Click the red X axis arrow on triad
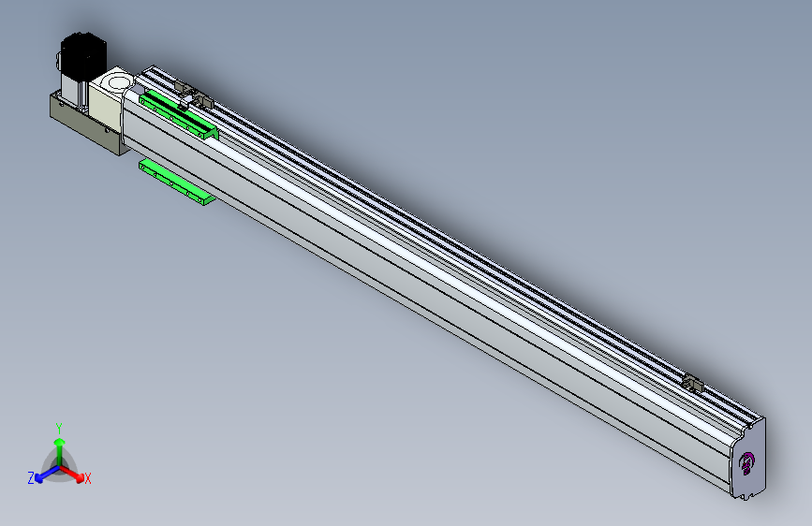The image size is (812, 526). pyautogui.click(x=74, y=475)
